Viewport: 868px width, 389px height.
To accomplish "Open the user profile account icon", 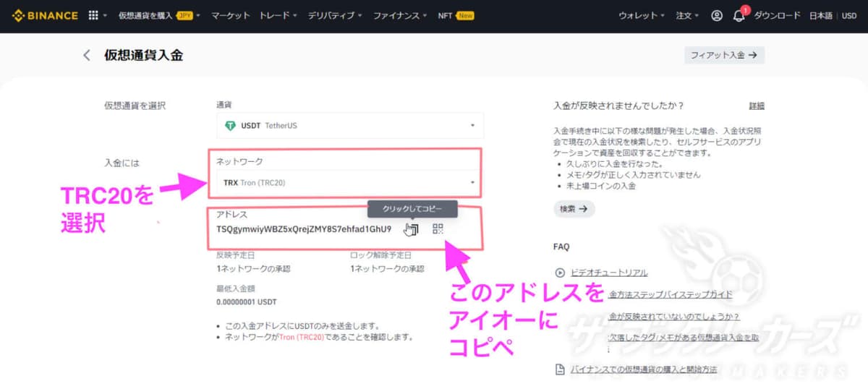I will point(716,15).
